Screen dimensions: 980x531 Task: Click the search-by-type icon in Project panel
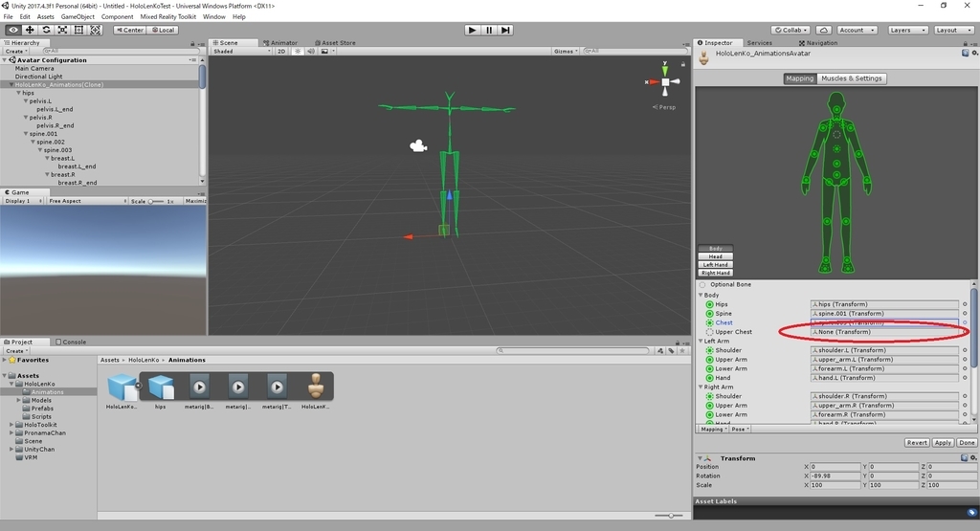[660, 351]
